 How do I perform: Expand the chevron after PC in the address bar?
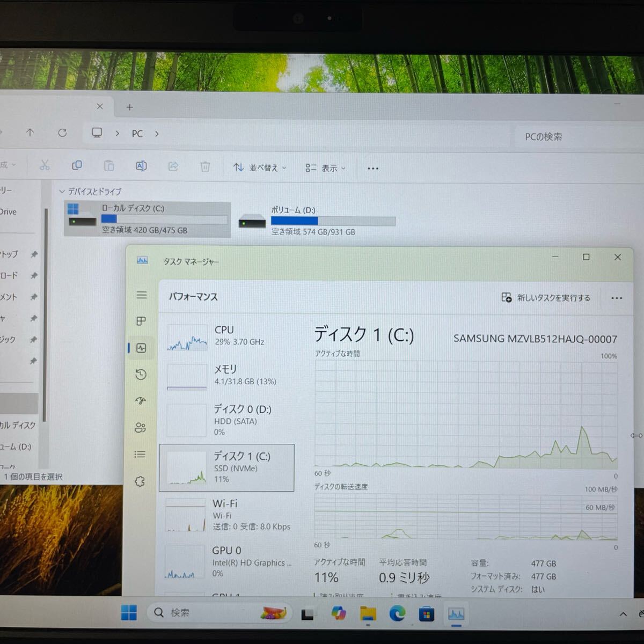click(x=157, y=134)
